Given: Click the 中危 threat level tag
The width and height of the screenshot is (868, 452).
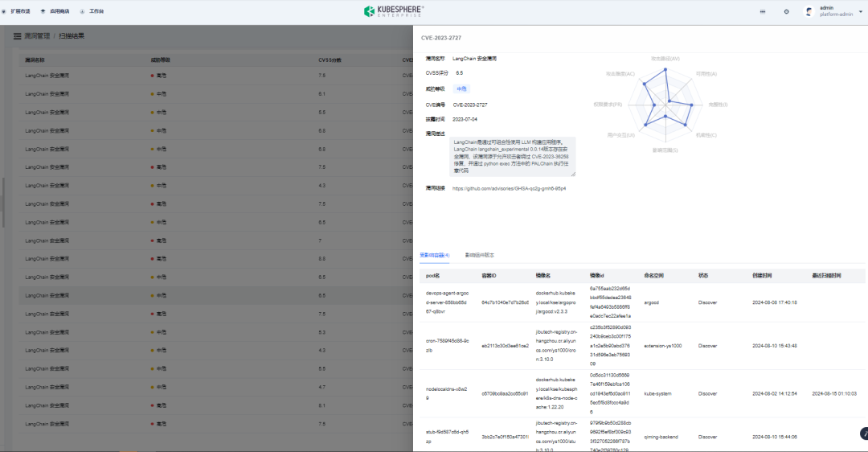Looking at the screenshot, I should coord(461,88).
